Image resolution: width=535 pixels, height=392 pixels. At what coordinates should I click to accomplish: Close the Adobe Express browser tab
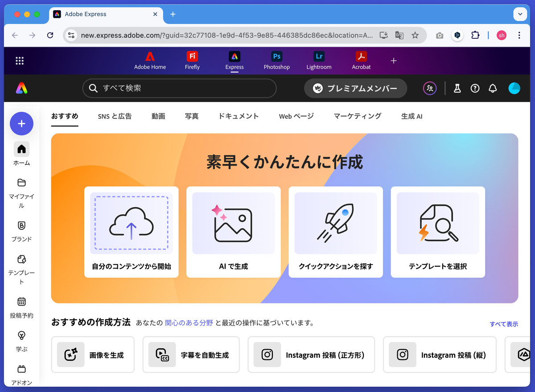click(155, 14)
